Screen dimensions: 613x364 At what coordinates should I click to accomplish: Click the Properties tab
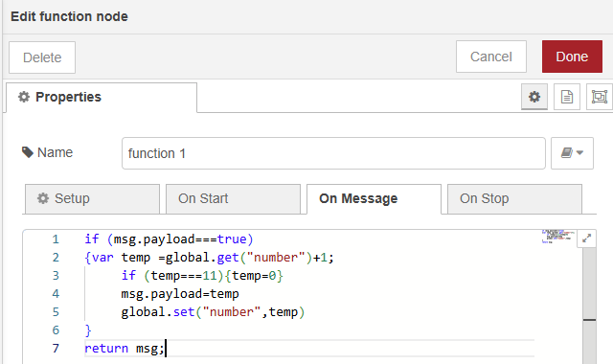(x=102, y=98)
